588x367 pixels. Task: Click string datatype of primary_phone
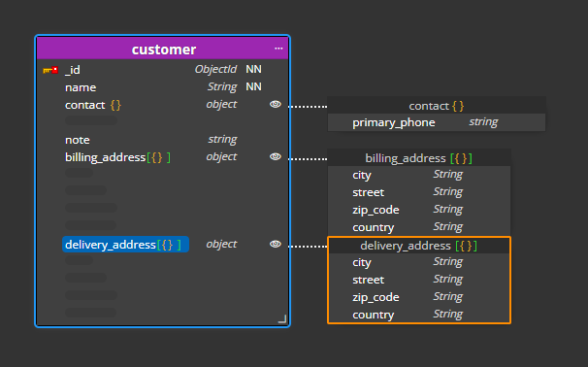[483, 122]
